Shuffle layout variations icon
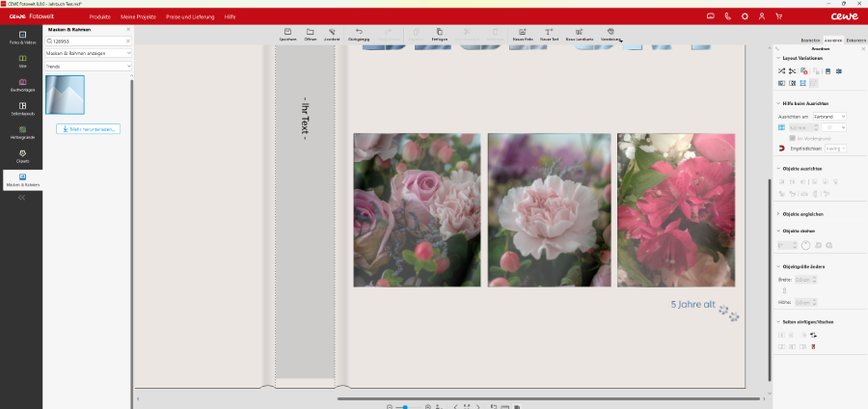 tap(781, 70)
